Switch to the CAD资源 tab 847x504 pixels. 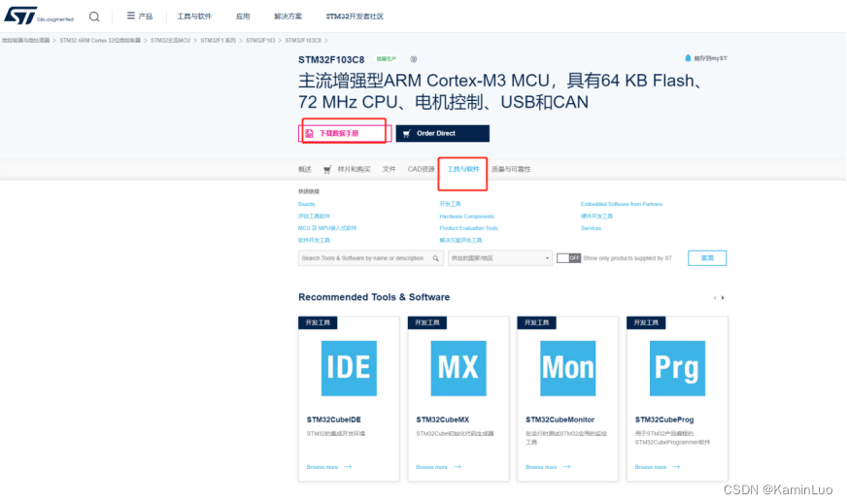coord(421,169)
